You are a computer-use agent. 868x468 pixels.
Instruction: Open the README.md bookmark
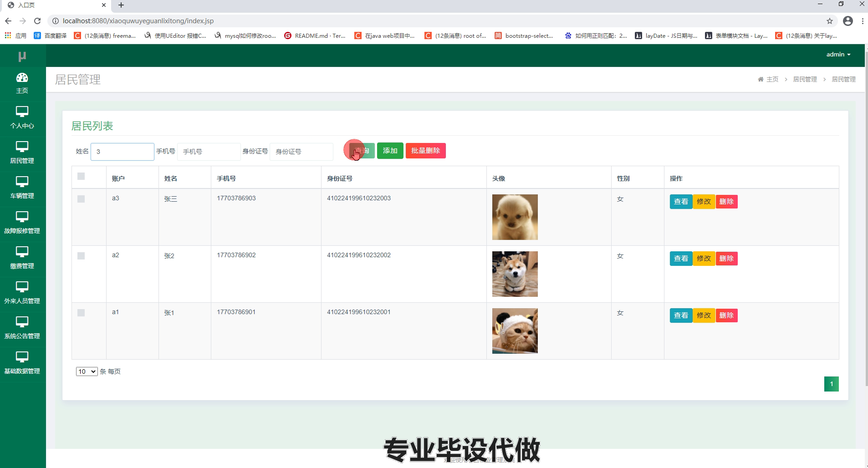click(314, 36)
